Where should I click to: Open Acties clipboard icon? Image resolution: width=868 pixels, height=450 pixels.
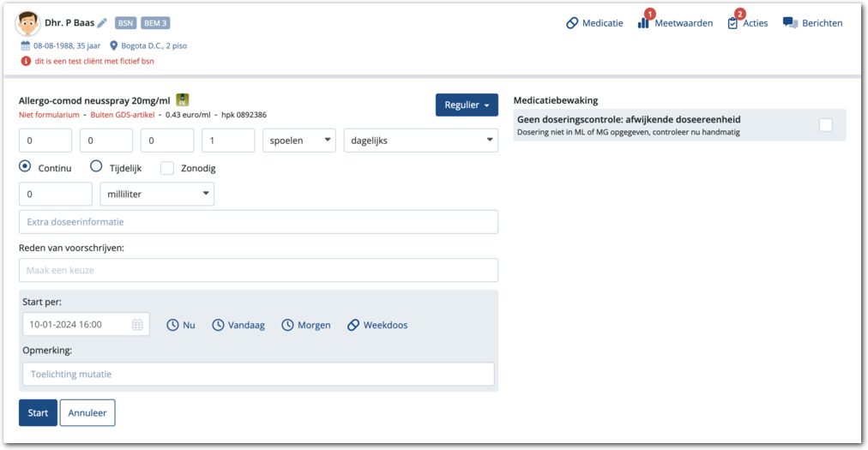point(732,23)
